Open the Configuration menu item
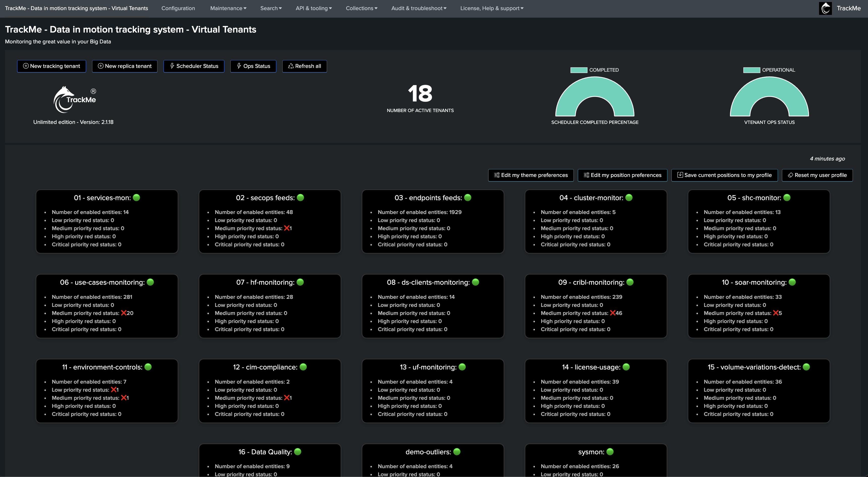This screenshot has height=477, width=868. pyautogui.click(x=178, y=8)
